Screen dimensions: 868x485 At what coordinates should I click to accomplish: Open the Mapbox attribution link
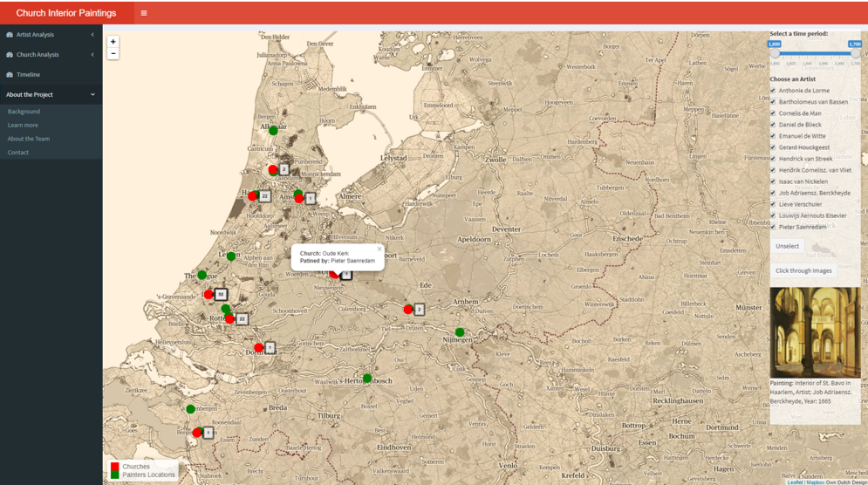(815, 482)
